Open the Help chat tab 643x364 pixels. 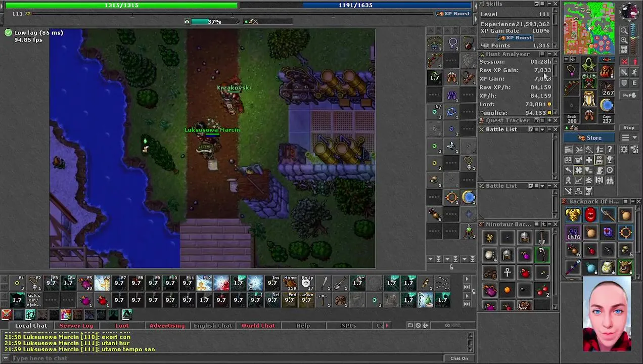click(x=303, y=326)
